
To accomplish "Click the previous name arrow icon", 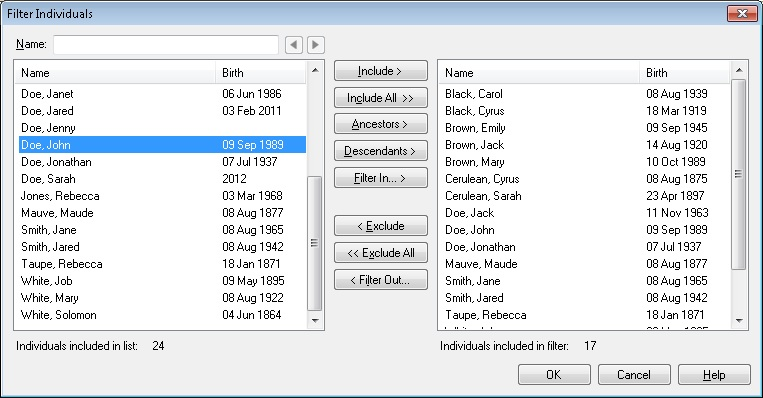I will 293,45.
